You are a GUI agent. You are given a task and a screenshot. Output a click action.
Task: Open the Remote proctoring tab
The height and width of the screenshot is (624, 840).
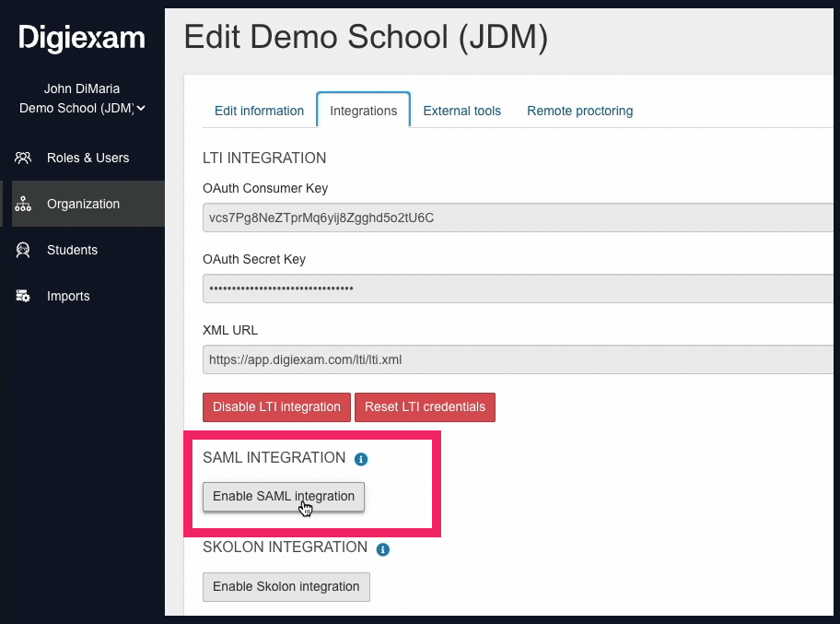pyautogui.click(x=579, y=111)
